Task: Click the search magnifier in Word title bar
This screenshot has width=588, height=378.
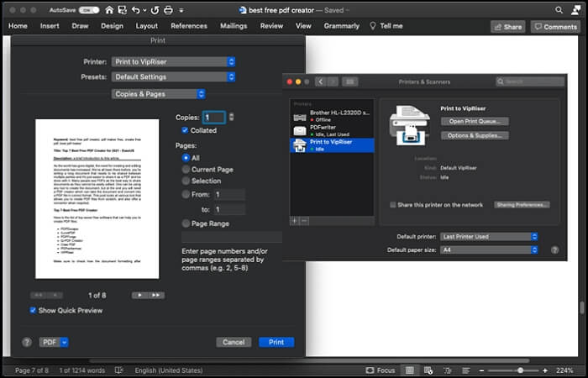Action: pos(559,9)
